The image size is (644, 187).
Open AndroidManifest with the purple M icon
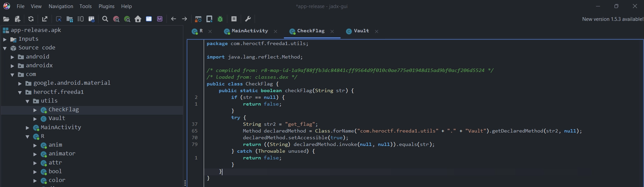[x=160, y=19]
